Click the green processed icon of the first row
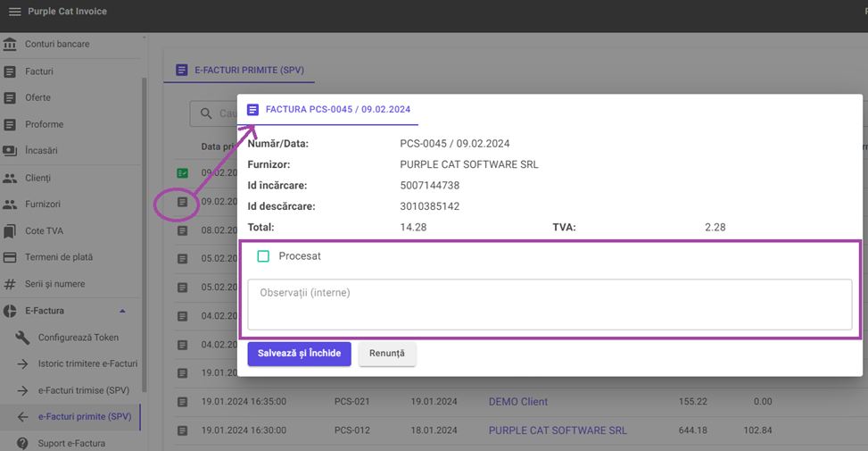The height and width of the screenshot is (451, 868). [182, 173]
